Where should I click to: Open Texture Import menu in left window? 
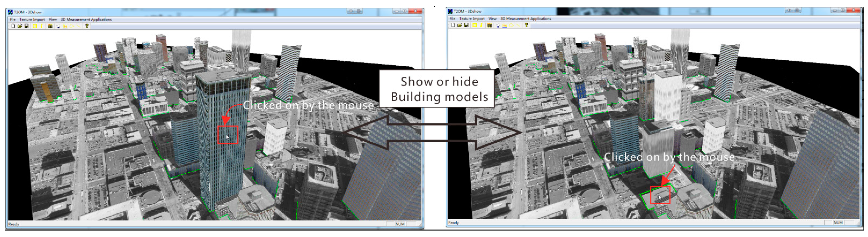[x=32, y=19]
